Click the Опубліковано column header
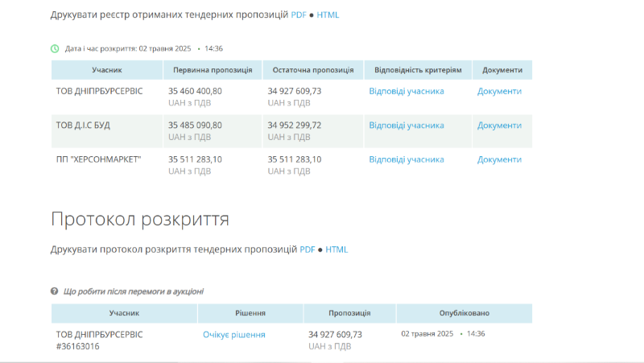Screen dimensions: 644x363 464,313
